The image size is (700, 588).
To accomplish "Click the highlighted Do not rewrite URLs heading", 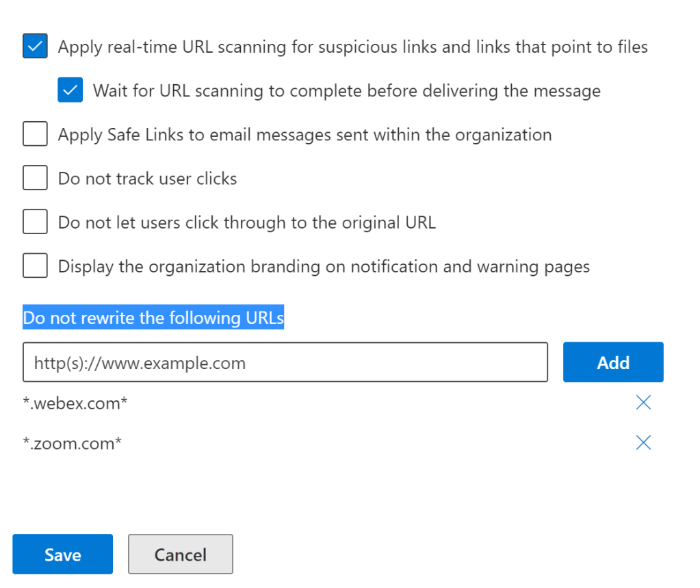I will pos(153,318).
